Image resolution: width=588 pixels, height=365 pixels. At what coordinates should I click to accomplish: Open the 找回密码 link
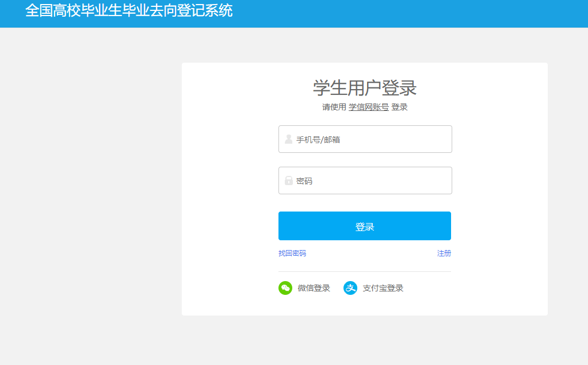coord(292,253)
